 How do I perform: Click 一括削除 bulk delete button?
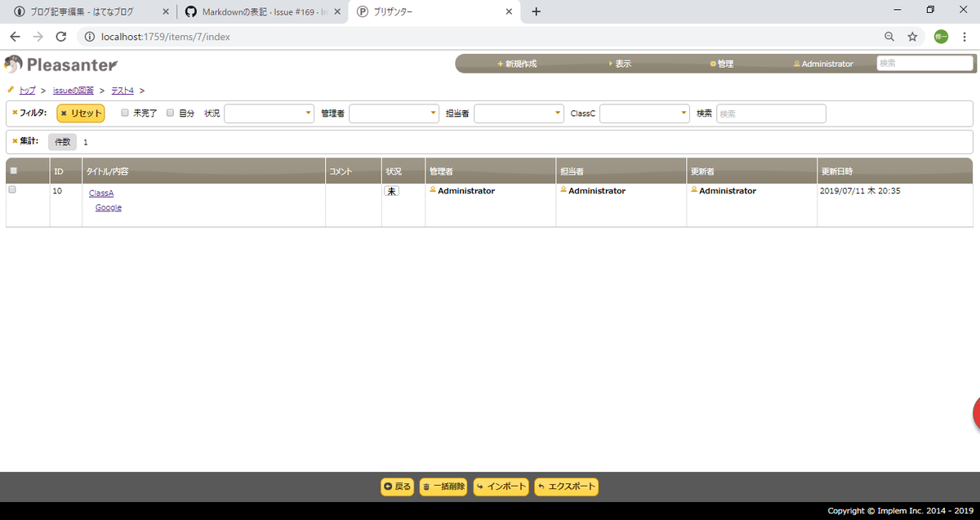point(443,487)
